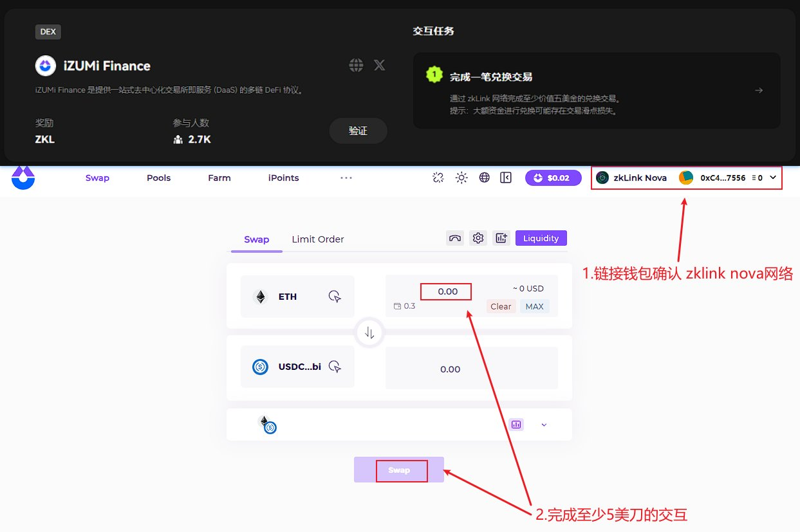Open the iZUMi Finance website globe icon
Image resolution: width=800 pixels, height=532 pixels.
pyautogui.click(x=356, y=65)
